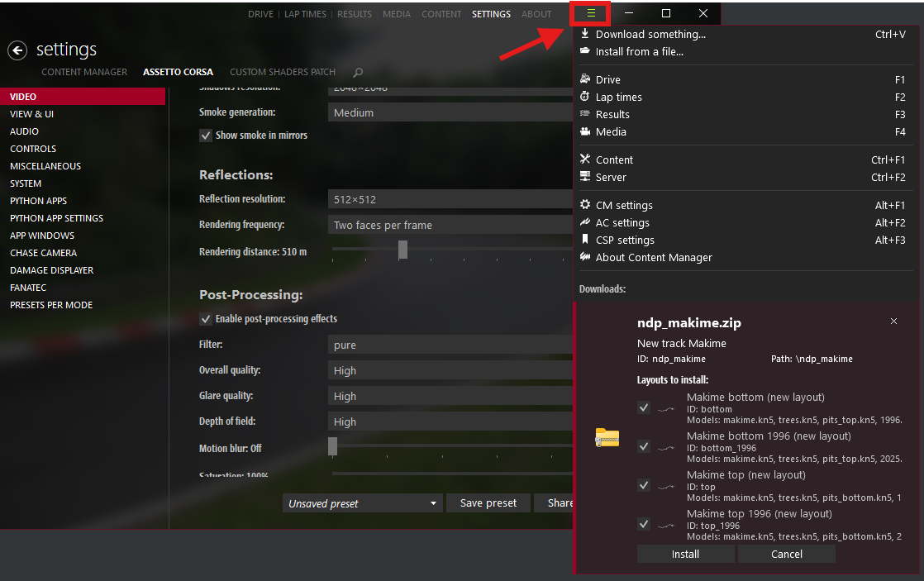Click the Cancel button
The image size is (924, 581).
point(787,554)
